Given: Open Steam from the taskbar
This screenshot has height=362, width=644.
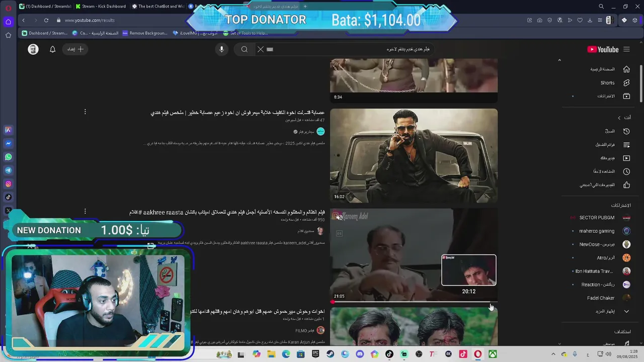Looking at the screenshot, I should coord(330,354).
